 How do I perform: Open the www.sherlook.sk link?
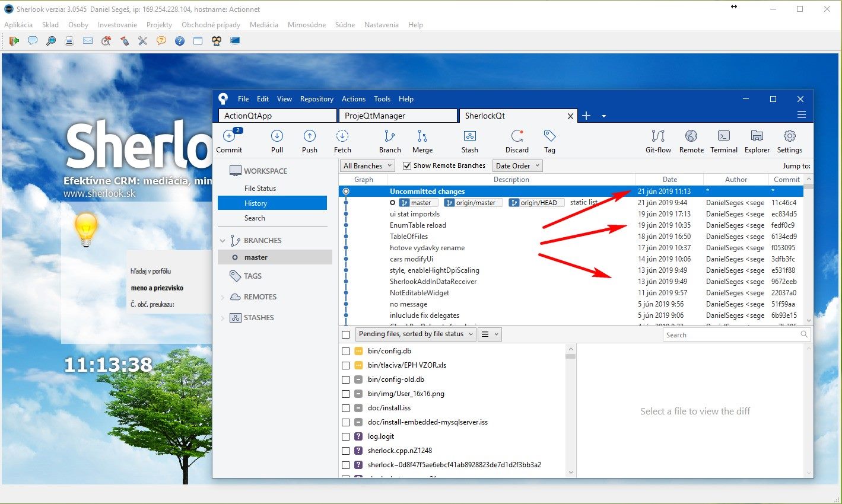pos(99,194)
